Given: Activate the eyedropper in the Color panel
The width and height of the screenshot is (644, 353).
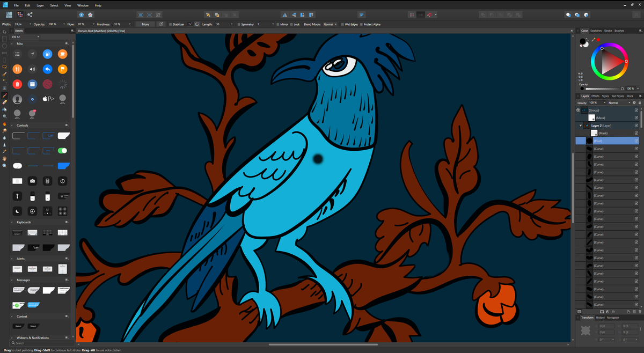Looking at the screenshot, I should pyautogui.click(x=594, y=39).
